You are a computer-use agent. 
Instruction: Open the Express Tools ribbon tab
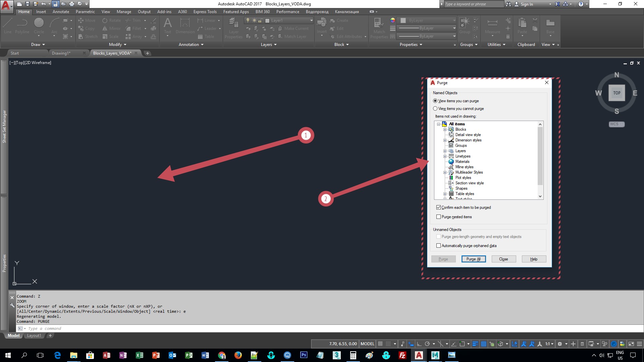tap(205, 12)
